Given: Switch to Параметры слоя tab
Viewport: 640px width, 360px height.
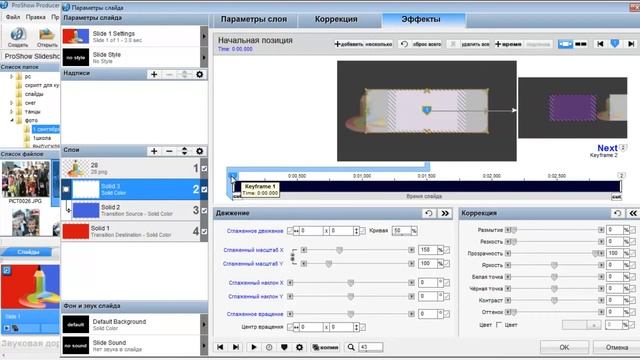Looking at the screenshot, I should (253, 19).
